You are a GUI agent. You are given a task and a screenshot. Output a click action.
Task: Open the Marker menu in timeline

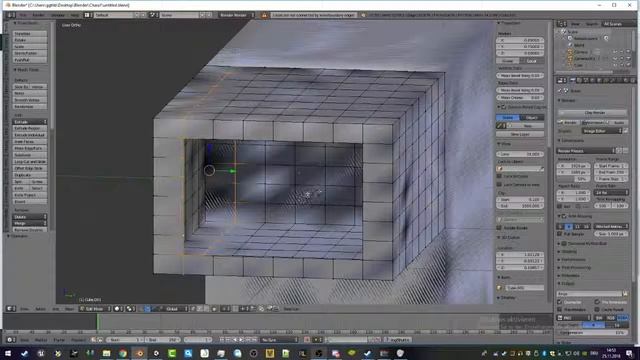(40, 340)
